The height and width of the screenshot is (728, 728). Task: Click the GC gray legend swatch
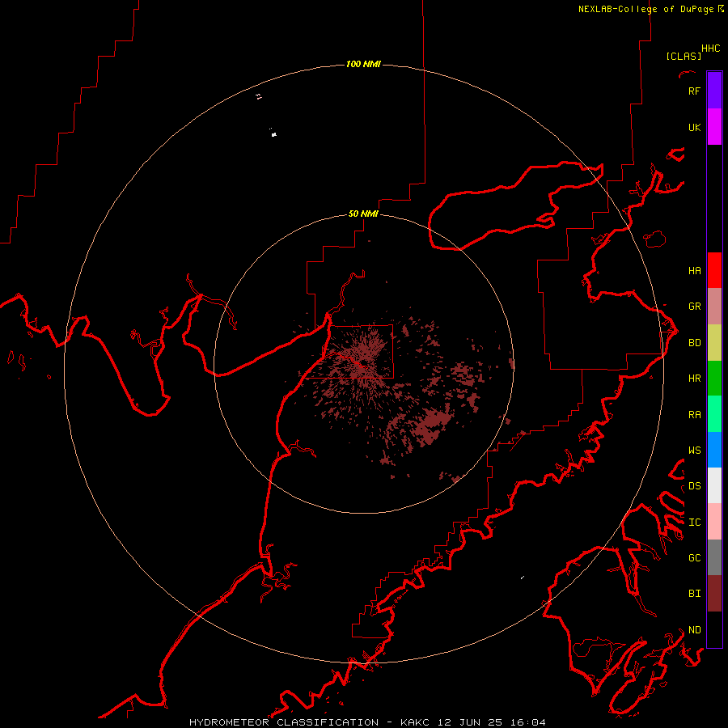coord(714,557)
